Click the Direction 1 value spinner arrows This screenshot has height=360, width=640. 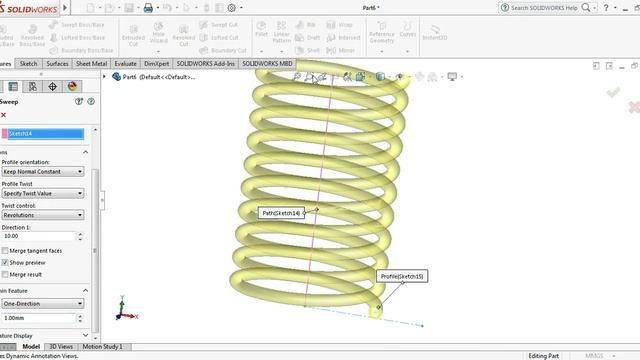click(80, 236)
